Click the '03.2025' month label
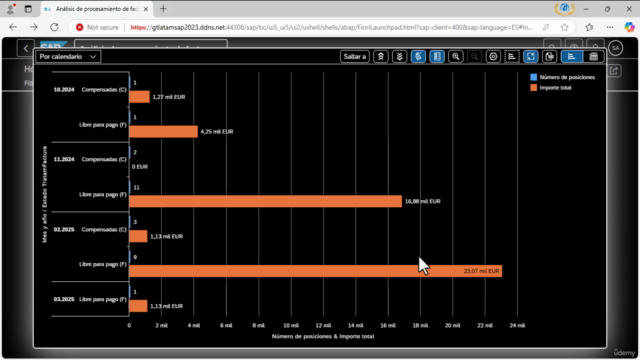This screenshot has height=360, width=640. pos(64,300)
